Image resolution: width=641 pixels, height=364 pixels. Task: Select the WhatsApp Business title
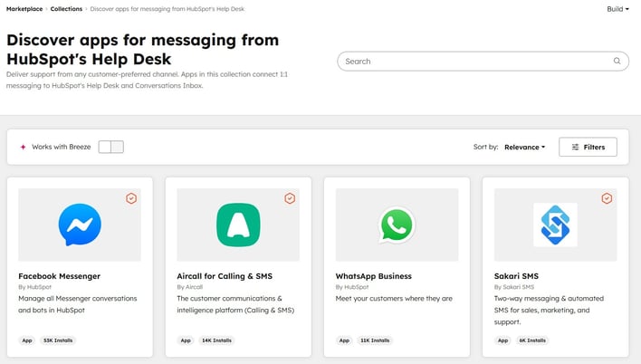[373, 276]
